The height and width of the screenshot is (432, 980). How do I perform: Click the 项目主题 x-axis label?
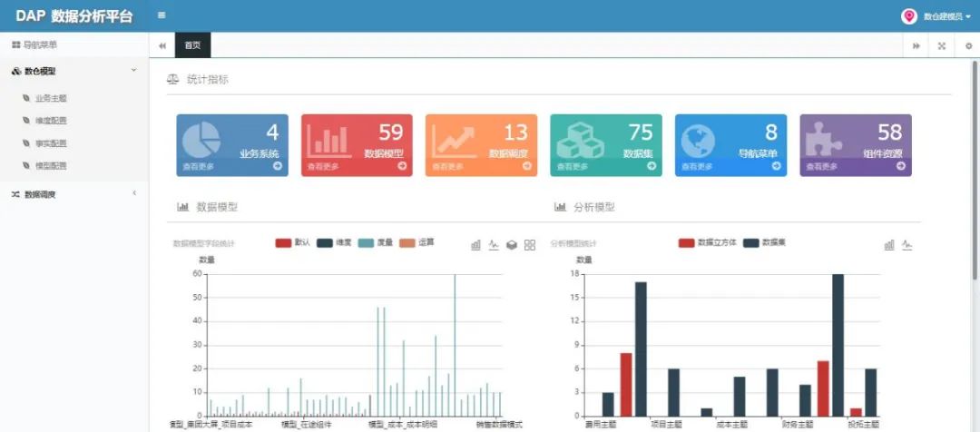666,425
